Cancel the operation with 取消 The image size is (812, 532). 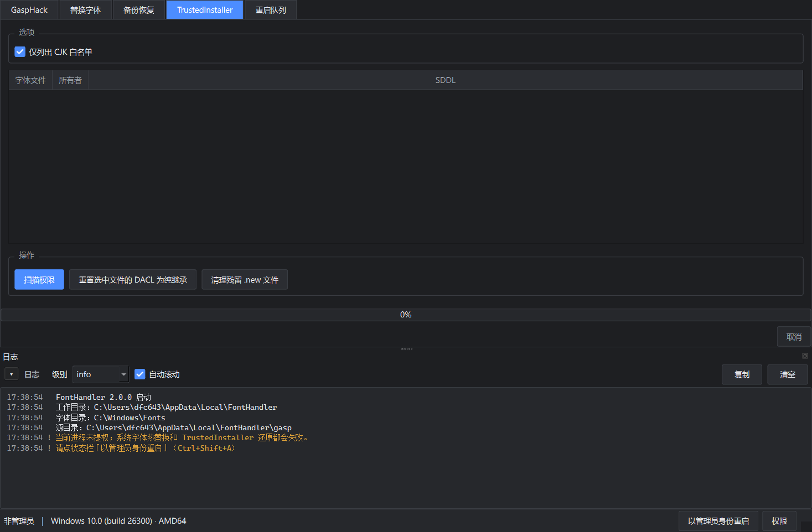point(794,337)
